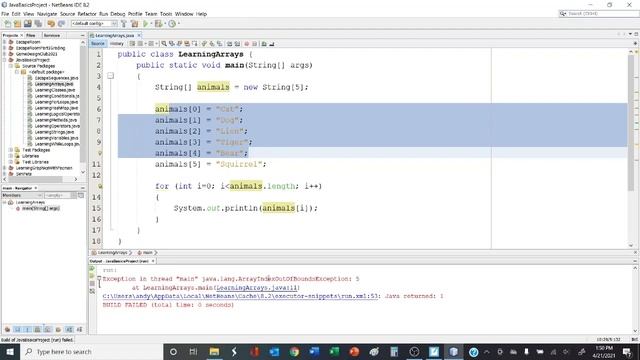Switch to the Services tab

click(52, 36)
